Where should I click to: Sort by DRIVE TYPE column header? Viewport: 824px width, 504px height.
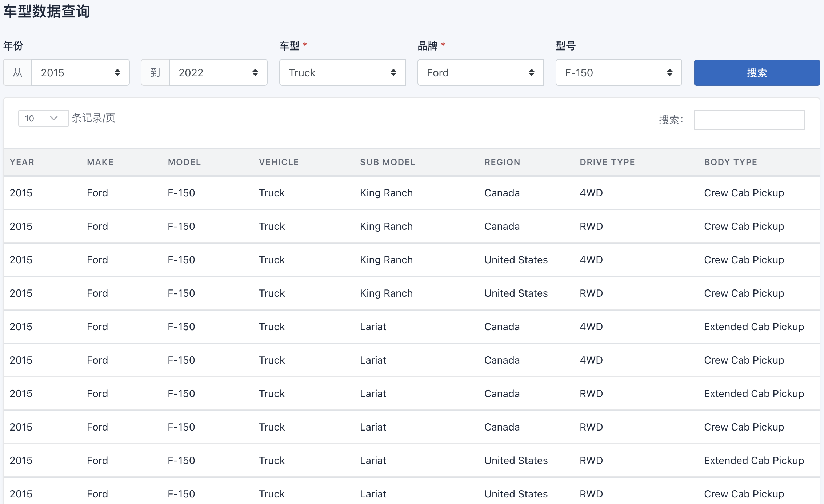pyautogui.click(x=608, y=162)
